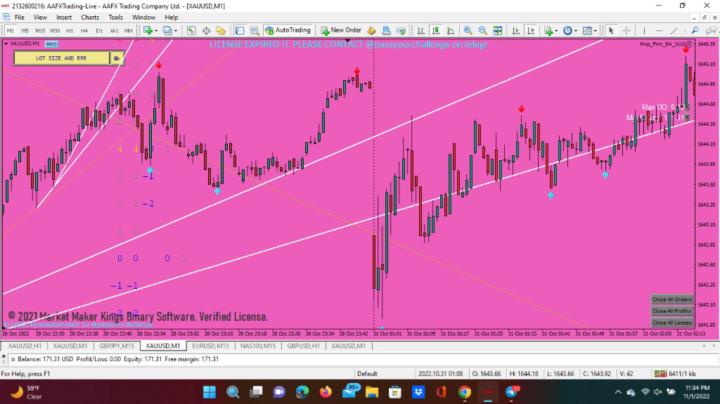
Task: Open Google Chrome from the taskbar
Action: pyautogui.click(x=465, y=392)
